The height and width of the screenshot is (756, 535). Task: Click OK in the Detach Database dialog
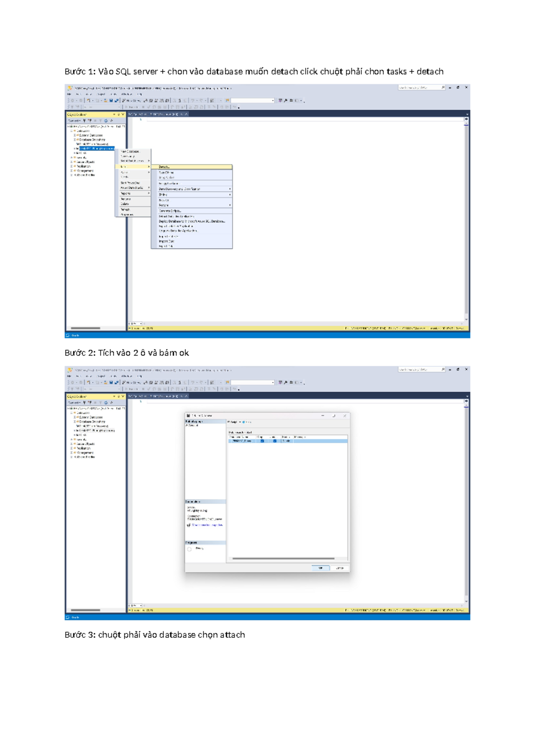click(x=321, y=568)
